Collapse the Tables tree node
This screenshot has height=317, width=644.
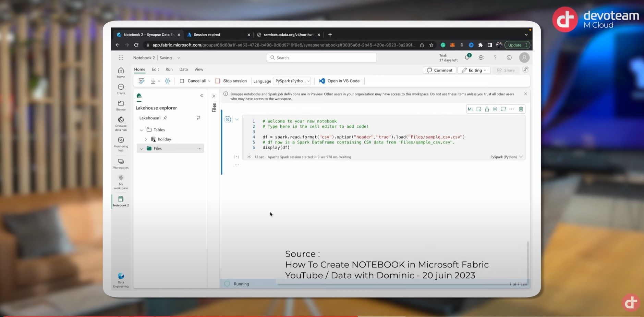coord(142,130)
